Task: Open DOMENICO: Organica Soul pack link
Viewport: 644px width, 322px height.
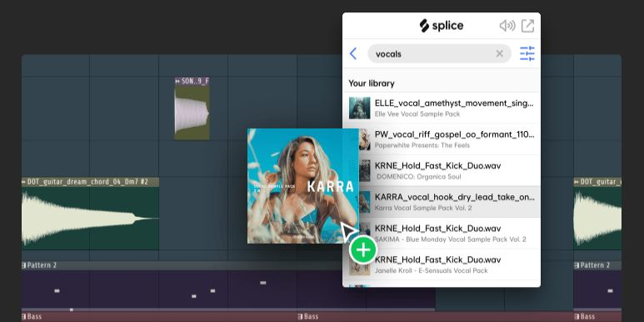Action: [x=418, y=177]
